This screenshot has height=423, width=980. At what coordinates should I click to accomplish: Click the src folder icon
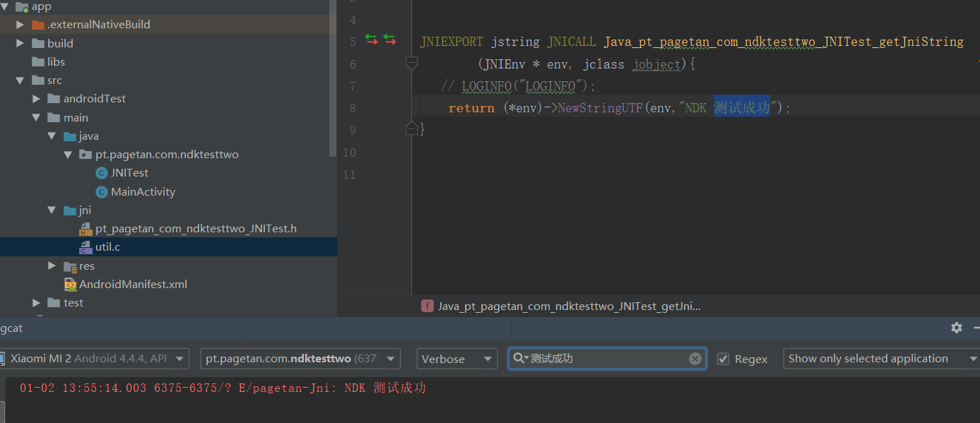click(38, 81)
